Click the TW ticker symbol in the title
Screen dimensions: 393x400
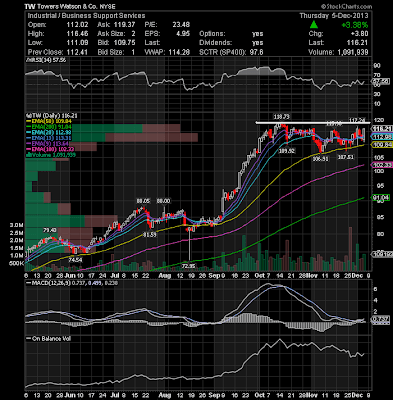30,6
